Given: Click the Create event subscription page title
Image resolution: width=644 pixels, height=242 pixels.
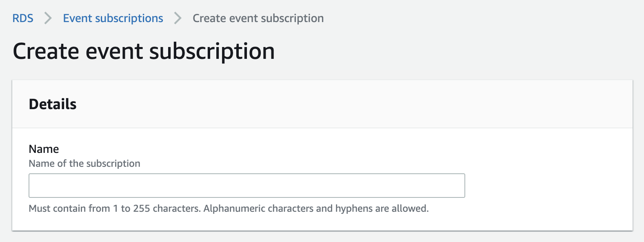Looking at the screenshot, I should pos(144,51).
